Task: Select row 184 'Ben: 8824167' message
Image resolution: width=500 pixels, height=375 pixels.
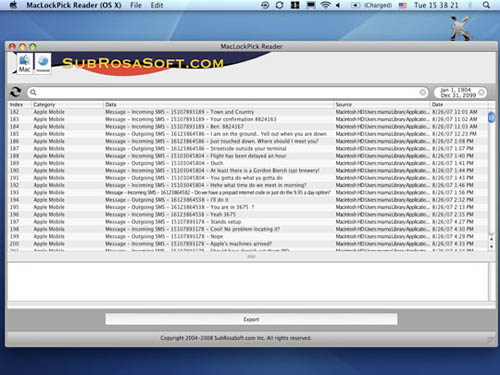Action: pyautogui.click(x=248, y=126)
